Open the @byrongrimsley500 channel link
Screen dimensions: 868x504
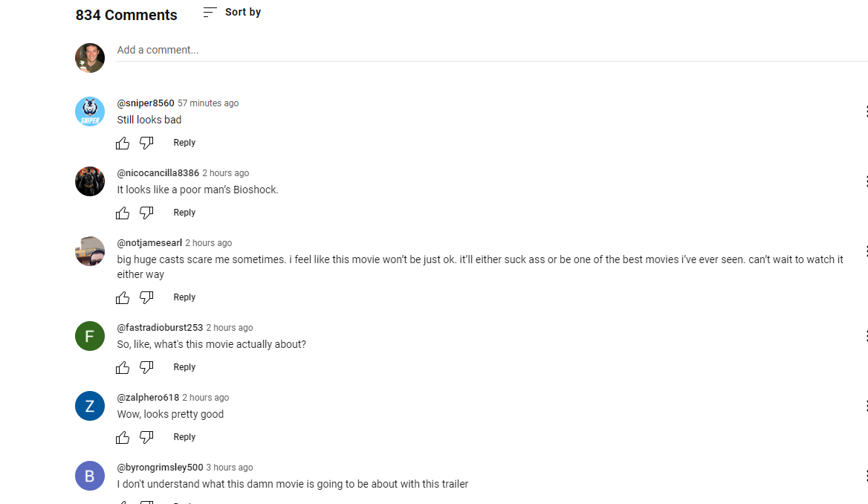(x=160, y=468)
